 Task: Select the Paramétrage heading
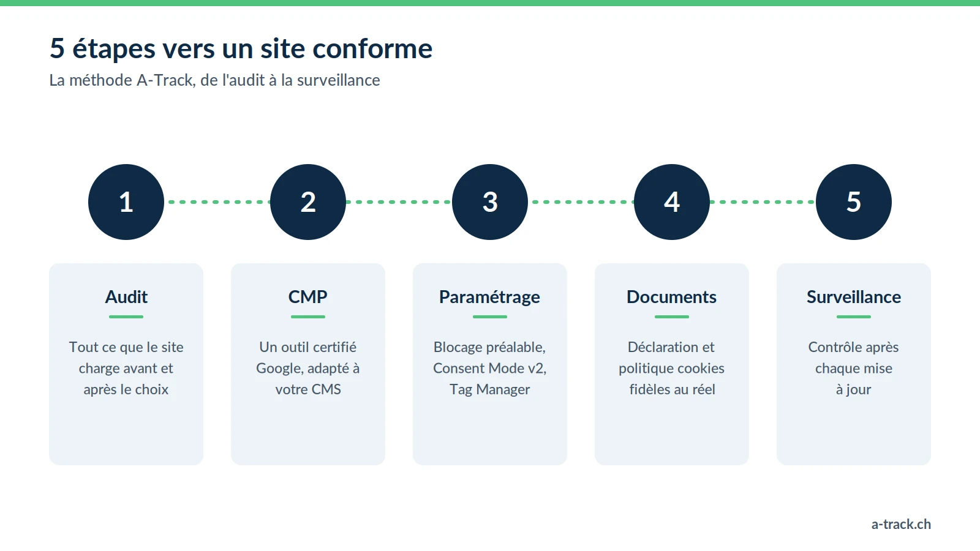tap(490, 298)
